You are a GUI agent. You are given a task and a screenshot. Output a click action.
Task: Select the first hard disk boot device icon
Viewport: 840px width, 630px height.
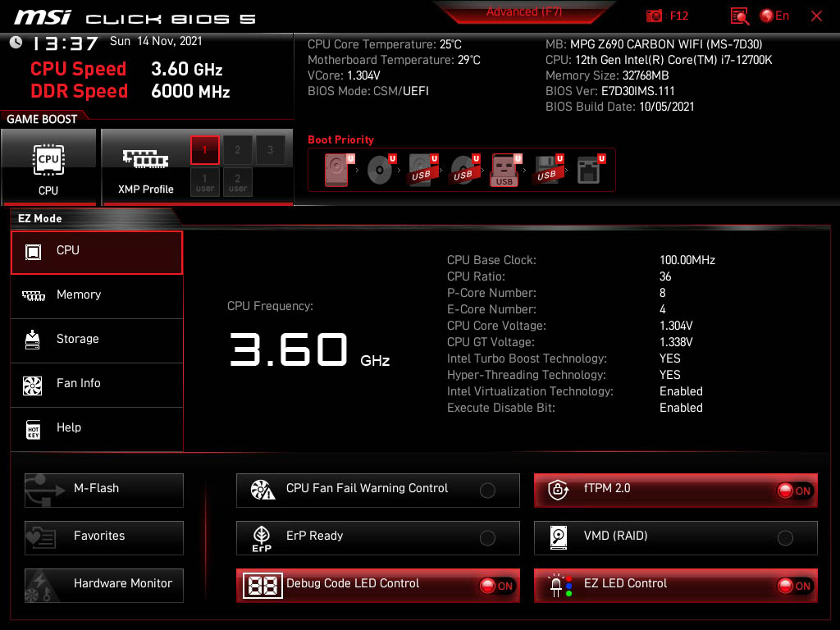click(x=337, y=170)
